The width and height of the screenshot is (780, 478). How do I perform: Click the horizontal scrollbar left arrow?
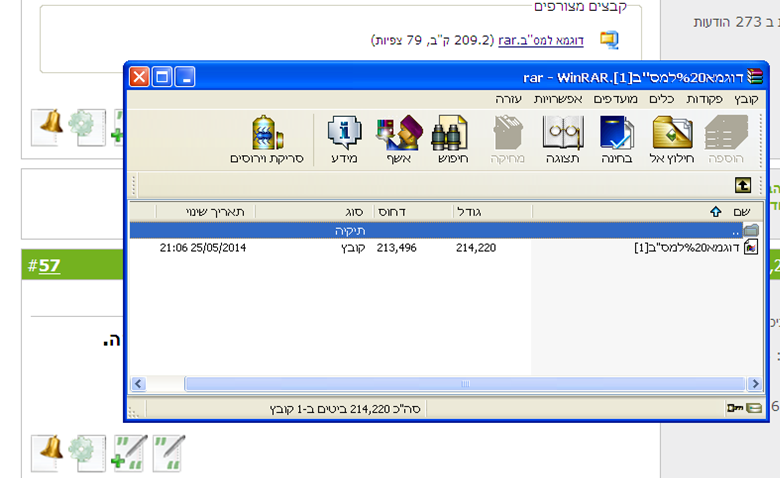[x=138, y=383]
